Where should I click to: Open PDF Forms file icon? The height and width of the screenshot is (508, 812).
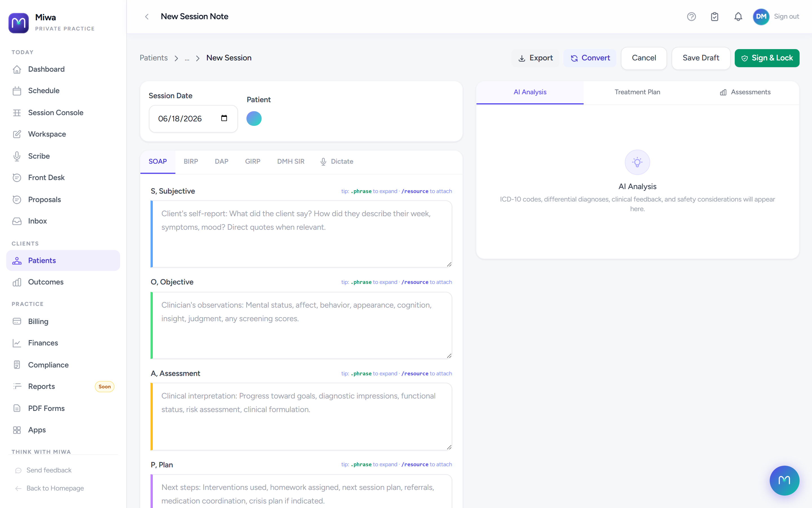pos(17,408)
